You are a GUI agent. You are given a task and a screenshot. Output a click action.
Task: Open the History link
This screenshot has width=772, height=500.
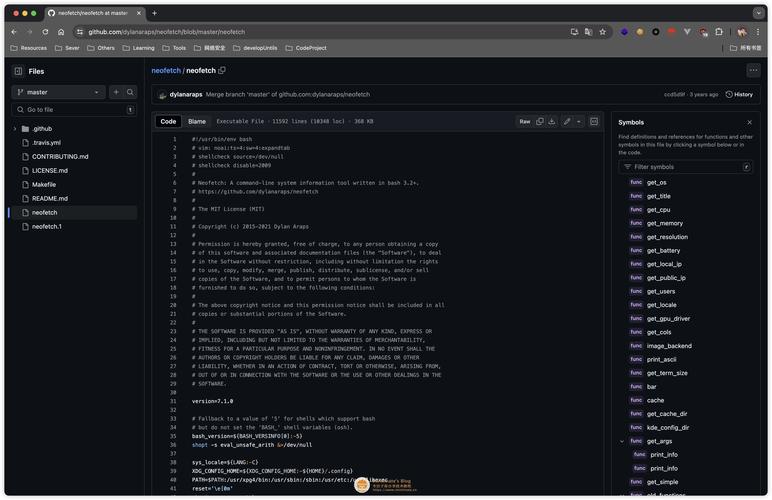pos(739,94)
